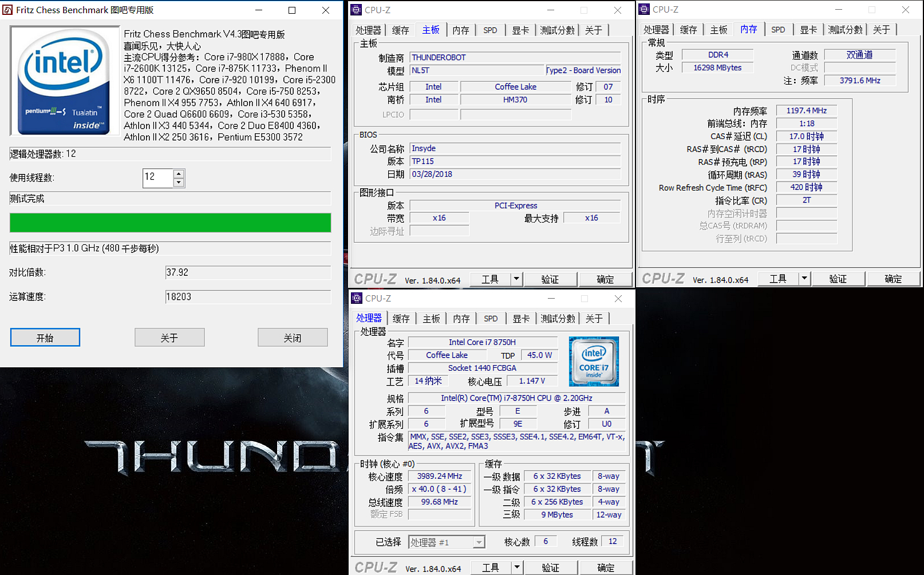
Task: Click the BIOS vendor value Insyde
Action: coord(515,148)
